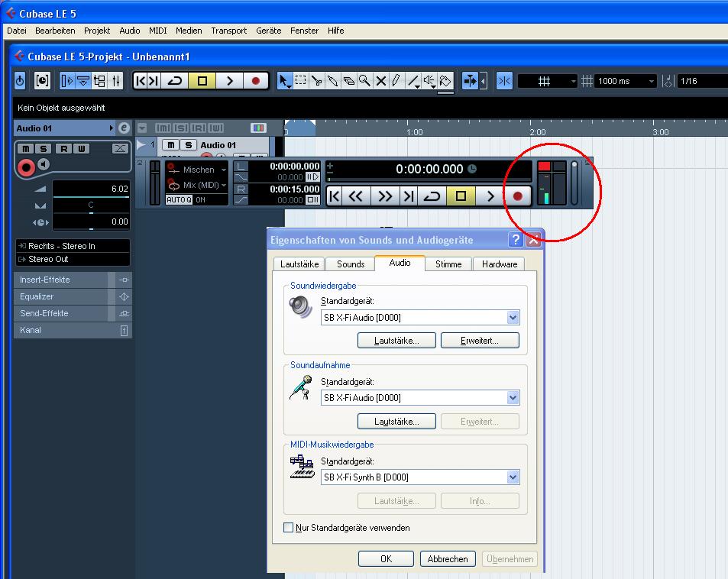Select the Draw pencil tool
The width and height of the screenshot is (728, 579).
[396, 81]
